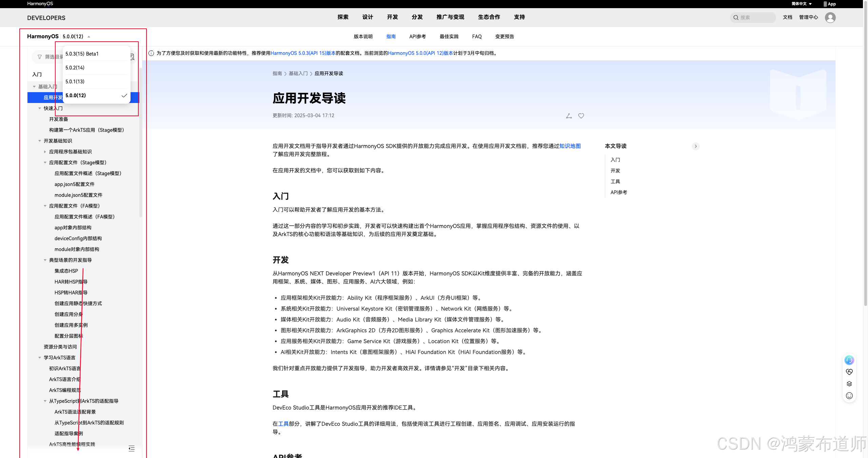Image resolution: width=868 pixels, height=458 pixels.
Task: Select version 5.0.2(14) from the dropdown
Action: click(x=75, y=68)
